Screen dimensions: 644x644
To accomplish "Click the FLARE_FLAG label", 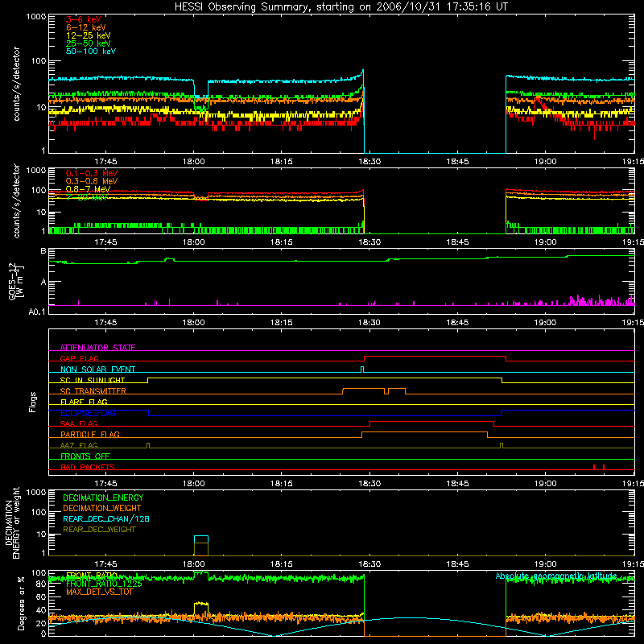I will [84, 402].
